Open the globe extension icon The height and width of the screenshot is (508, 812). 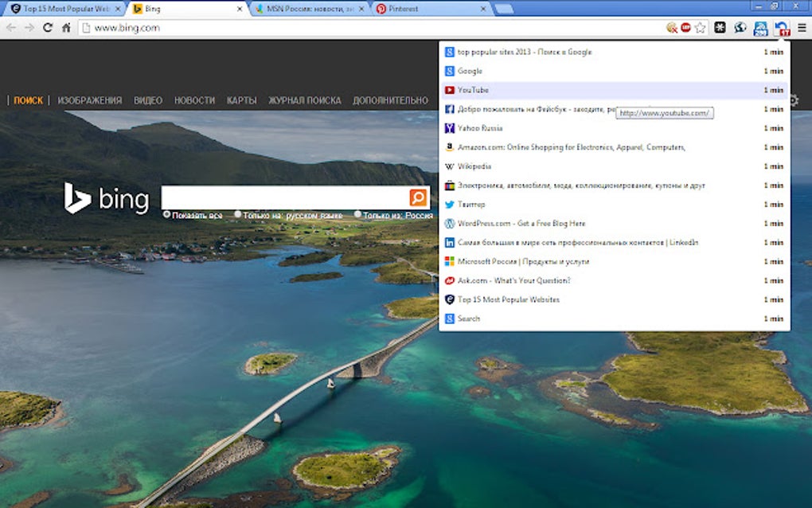[740, 28]
